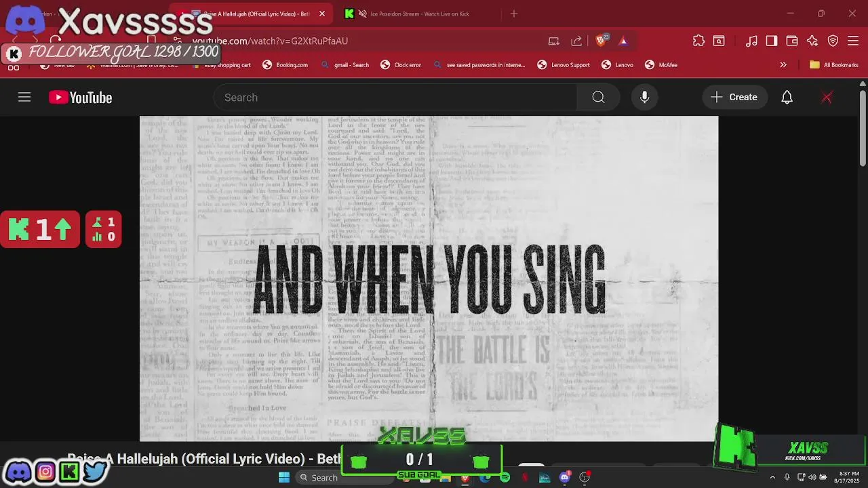Click the lyric video player area
868x488 pixels.
click(429, 279)
